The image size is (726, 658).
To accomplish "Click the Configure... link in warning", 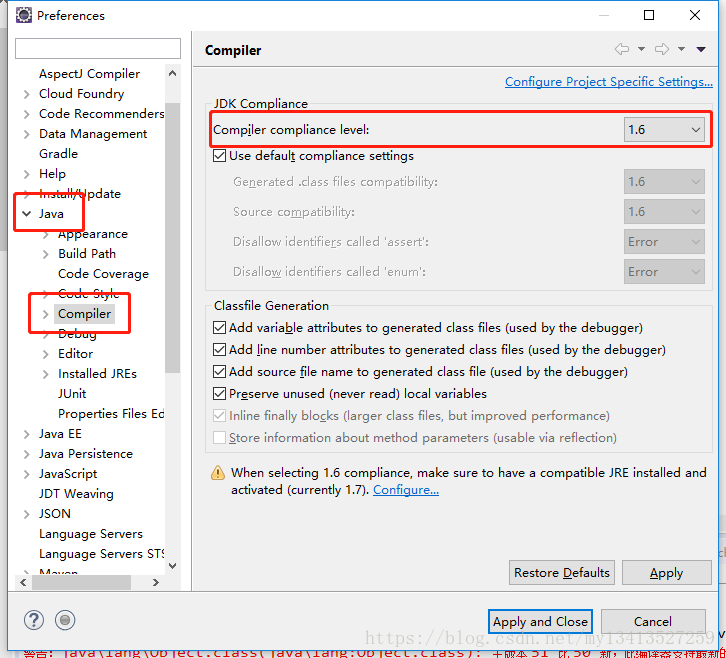I will [x=406, y=490].
